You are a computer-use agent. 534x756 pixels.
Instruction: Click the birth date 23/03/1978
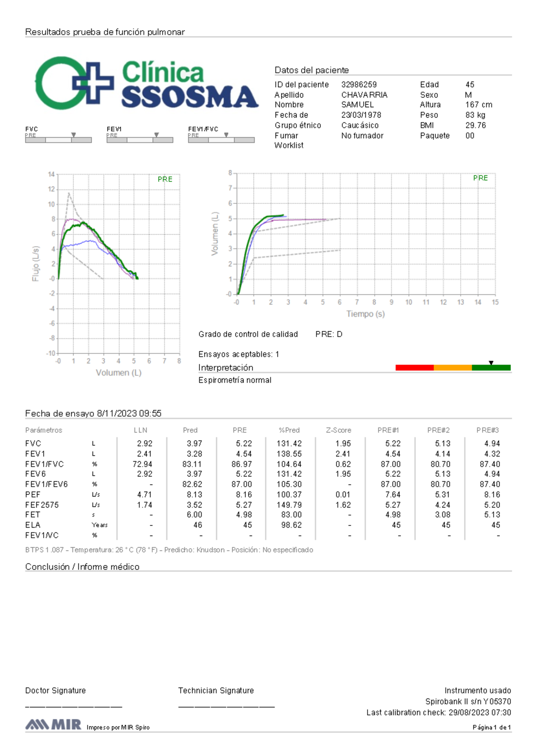361,115
